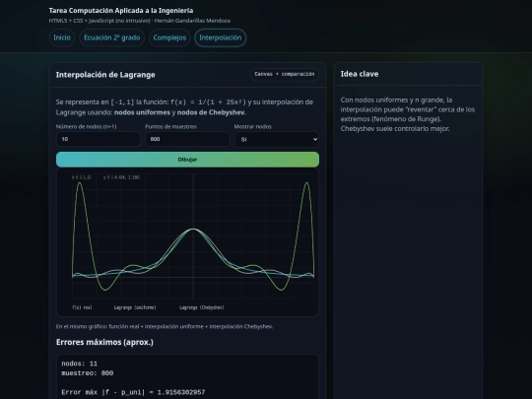Click the subtitle HTML5 + CSS + JavaScript
This screenshot has width=532, height=399.
tap(140, 21)
